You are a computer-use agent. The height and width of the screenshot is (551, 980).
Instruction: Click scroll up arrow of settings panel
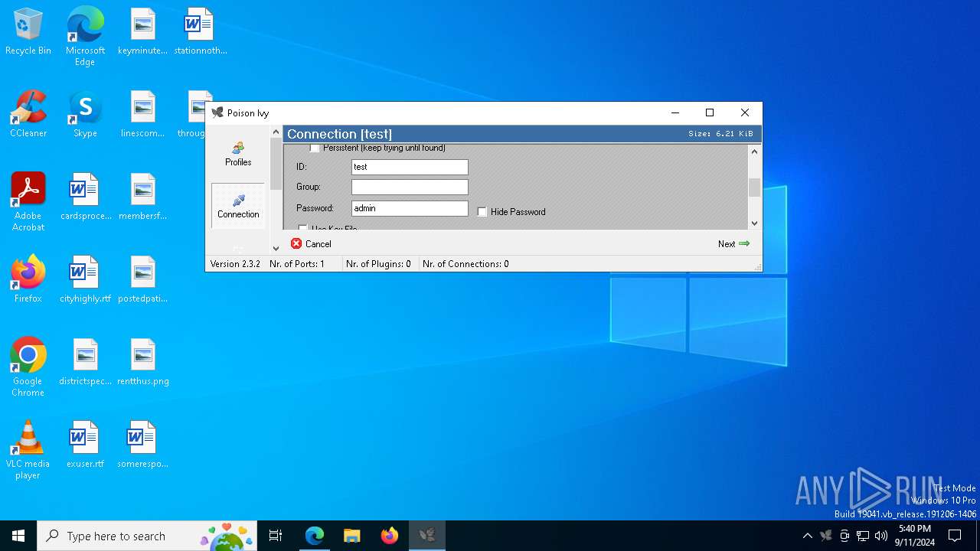(754, 152)
